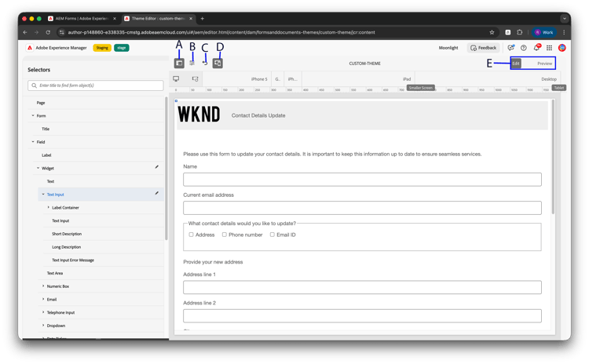
Task: Collapse the Form tree node
Action: point(33,115)
